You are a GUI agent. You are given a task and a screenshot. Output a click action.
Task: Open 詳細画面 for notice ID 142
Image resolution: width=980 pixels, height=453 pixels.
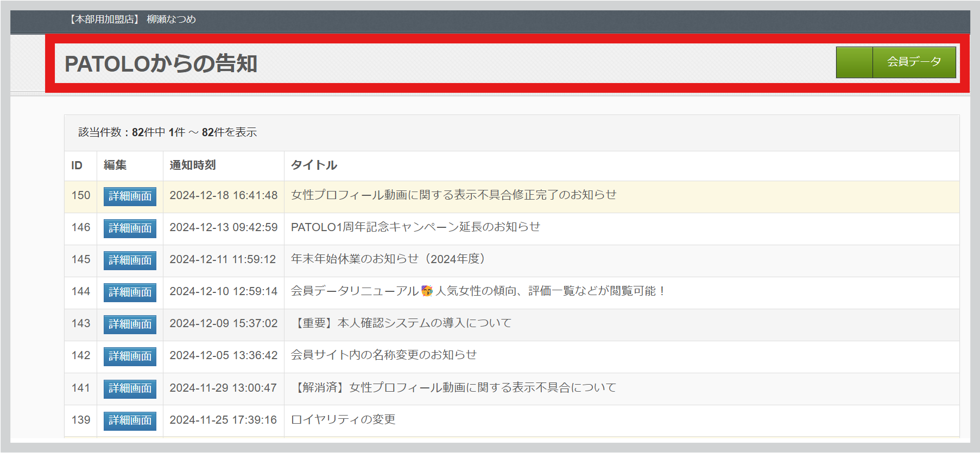click(x=130, y=356)
